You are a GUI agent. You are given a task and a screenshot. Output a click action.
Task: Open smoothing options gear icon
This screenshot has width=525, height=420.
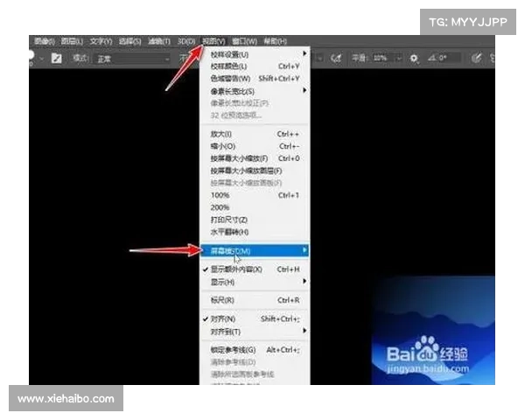click(414, 59)
